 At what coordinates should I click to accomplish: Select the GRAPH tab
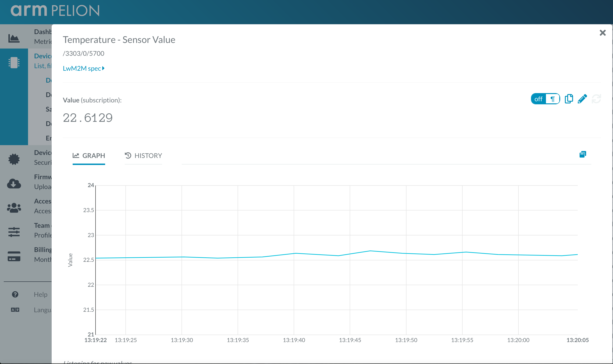pyautogui.click(x=89, y=155)
